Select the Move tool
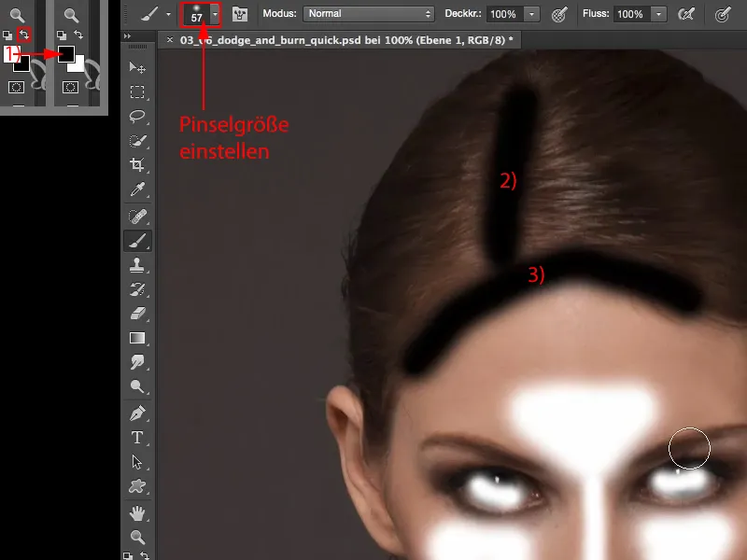Viewport: 747px width, 560px height. point(137,67)
